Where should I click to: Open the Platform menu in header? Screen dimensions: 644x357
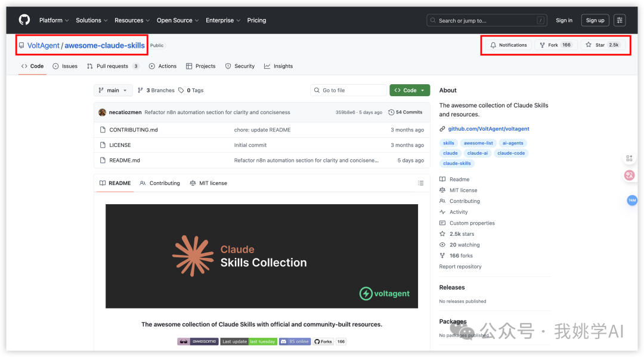(54, 20)
